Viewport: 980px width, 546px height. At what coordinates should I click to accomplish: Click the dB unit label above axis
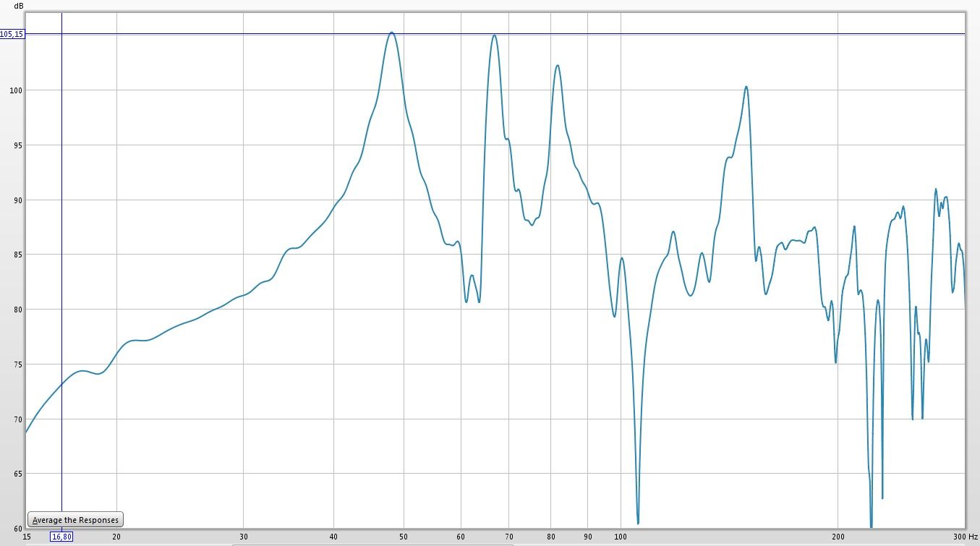point(19,5)
